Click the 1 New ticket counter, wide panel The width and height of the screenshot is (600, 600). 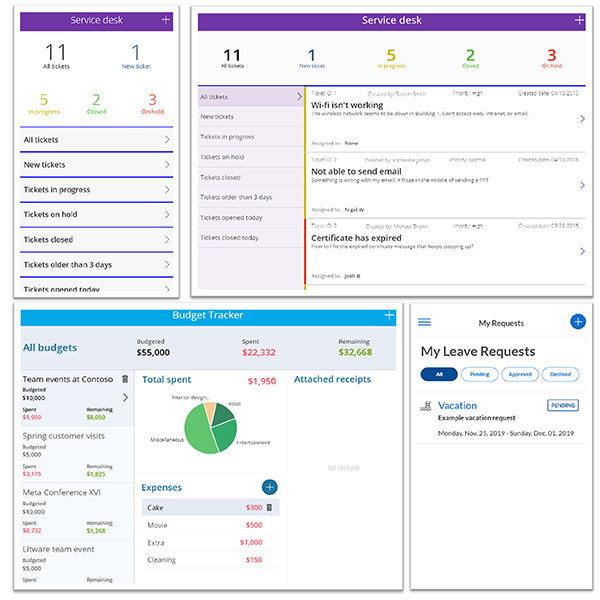pos(312,58)
